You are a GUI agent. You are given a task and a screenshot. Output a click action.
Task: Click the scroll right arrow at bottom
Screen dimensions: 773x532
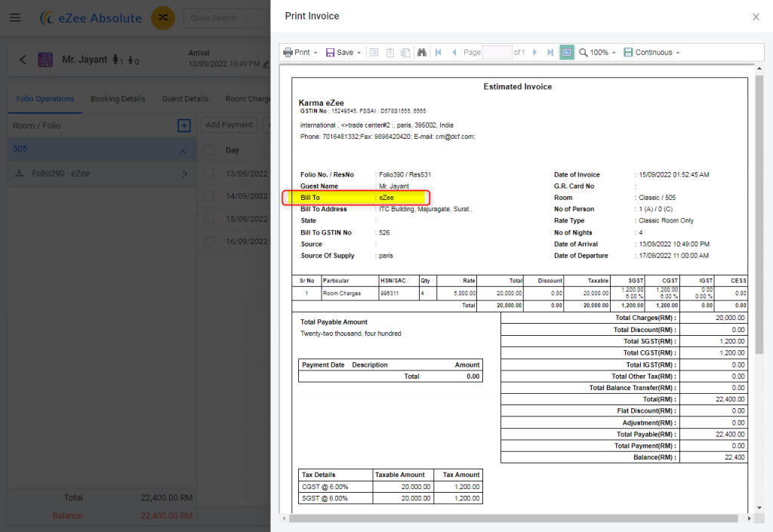click(750, 518)
